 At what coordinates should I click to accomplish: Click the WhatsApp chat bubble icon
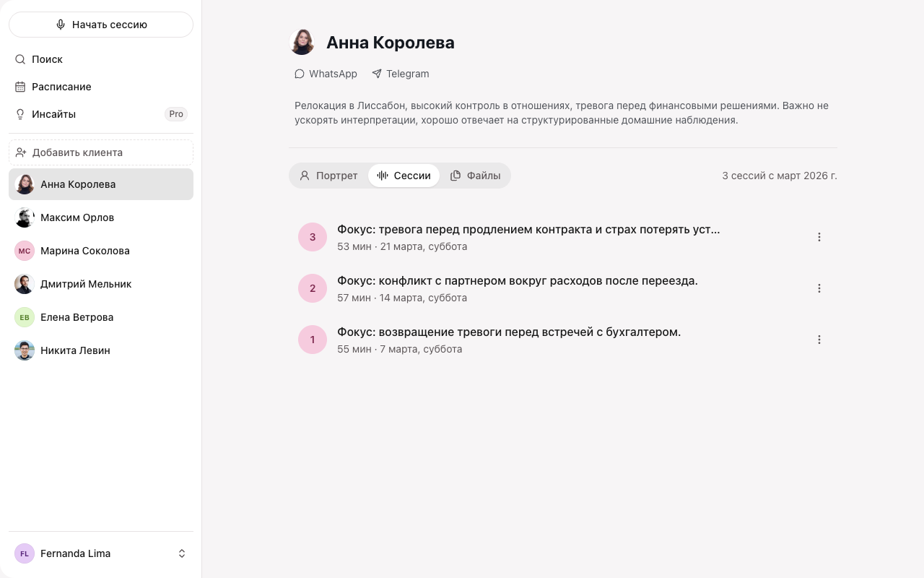pyautogui.click(x=300, y=74)
